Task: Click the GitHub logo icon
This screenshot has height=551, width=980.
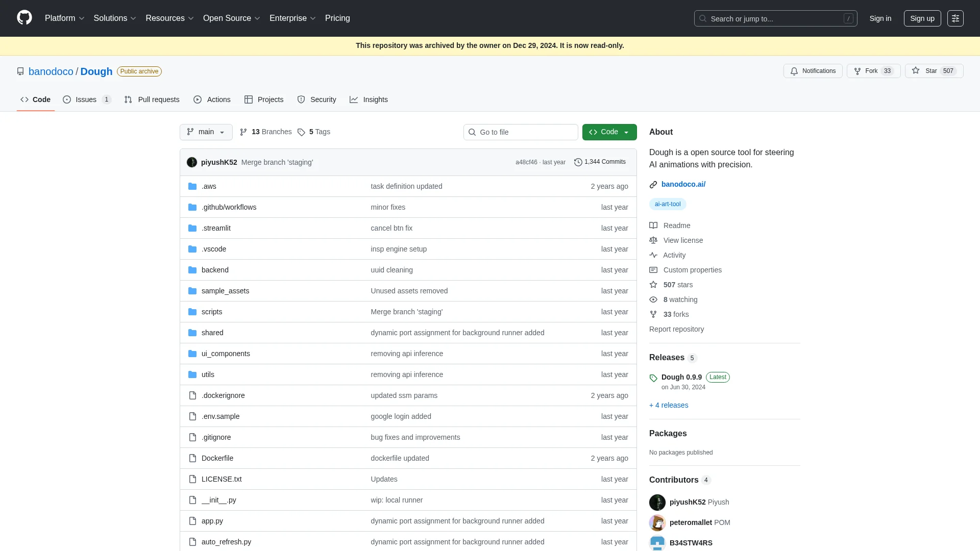Action: [24, 18]
